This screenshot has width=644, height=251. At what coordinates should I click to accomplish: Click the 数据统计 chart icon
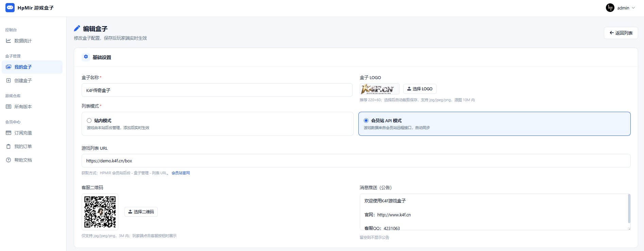(9, 41)
